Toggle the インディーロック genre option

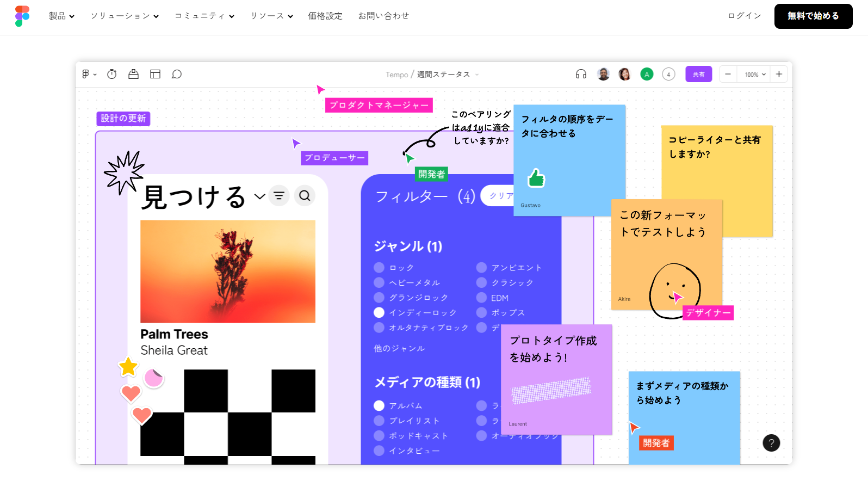(379, 313)
